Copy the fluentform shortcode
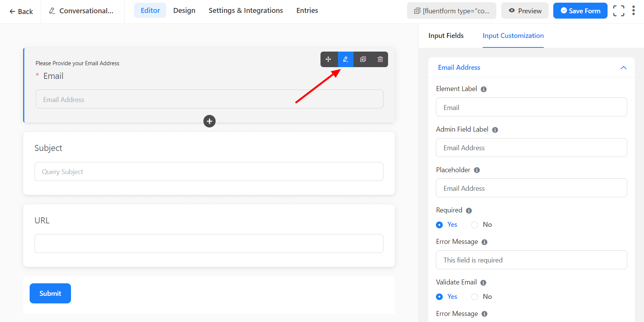 [451, 11]
